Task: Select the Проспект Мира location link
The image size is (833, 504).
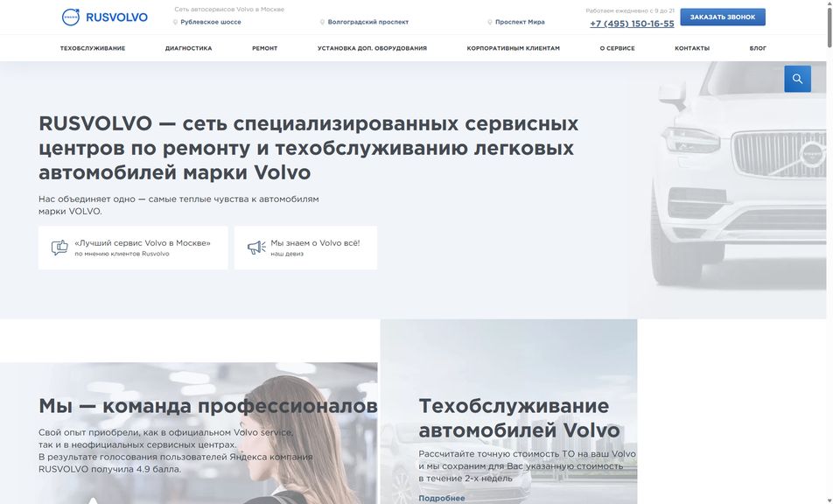Action: click(x=520, y=22)
